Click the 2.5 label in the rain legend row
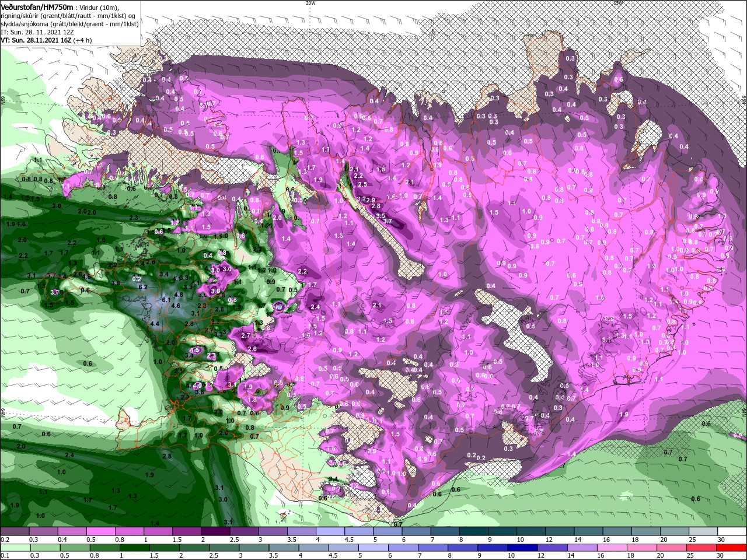747x560 pixels. 214,555
